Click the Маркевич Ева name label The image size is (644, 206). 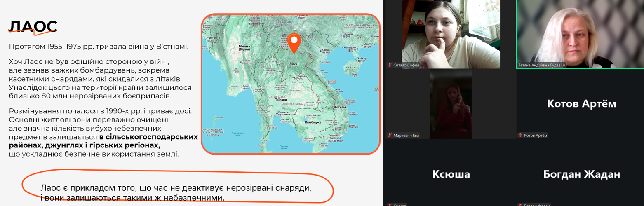click(406, 135)
